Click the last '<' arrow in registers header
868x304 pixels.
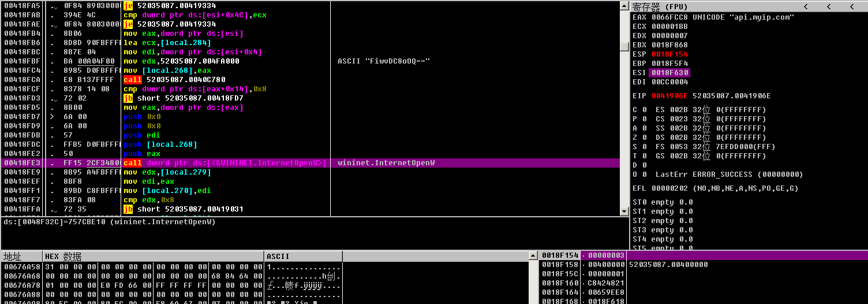851,6
